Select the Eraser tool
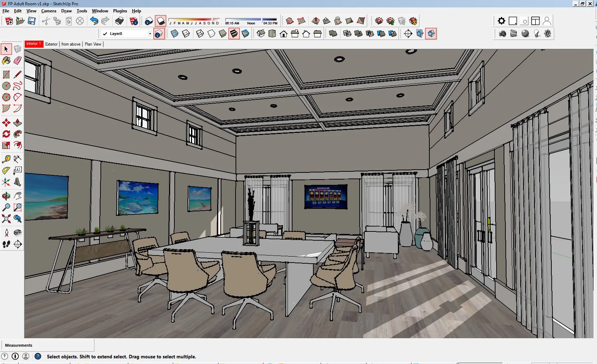597x364 pixels. coord(18,61)
